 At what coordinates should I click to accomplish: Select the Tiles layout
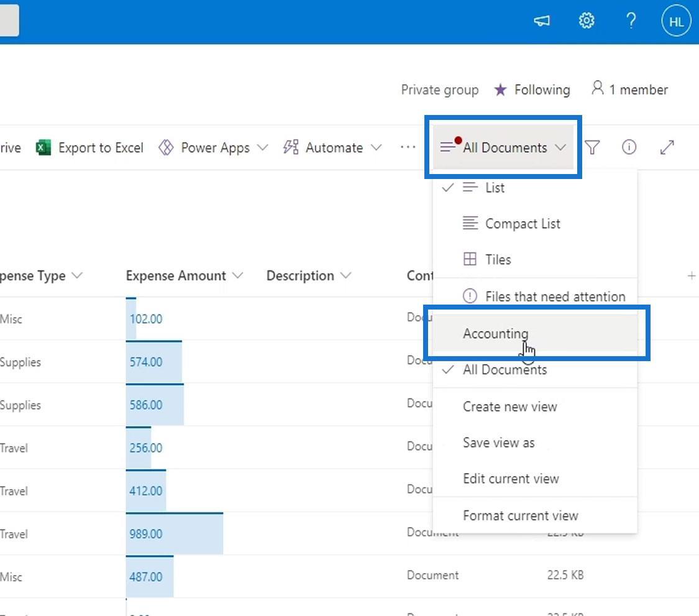click(535, 260)
